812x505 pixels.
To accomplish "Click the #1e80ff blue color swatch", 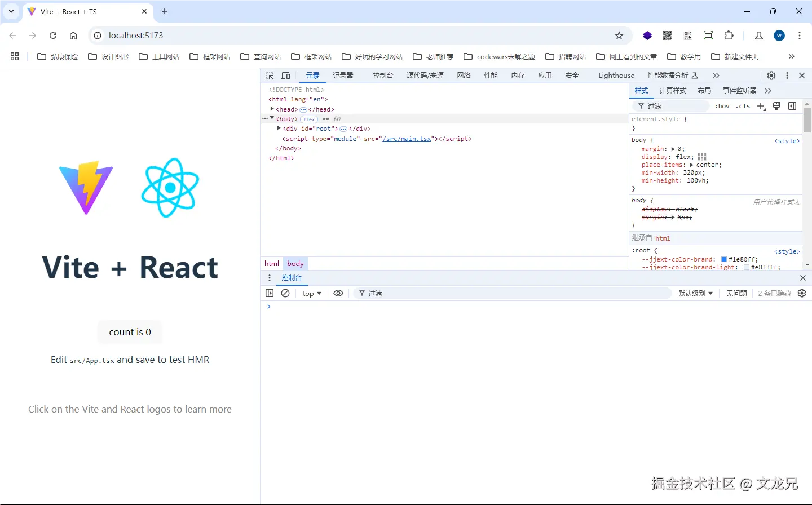I will 724,260.
